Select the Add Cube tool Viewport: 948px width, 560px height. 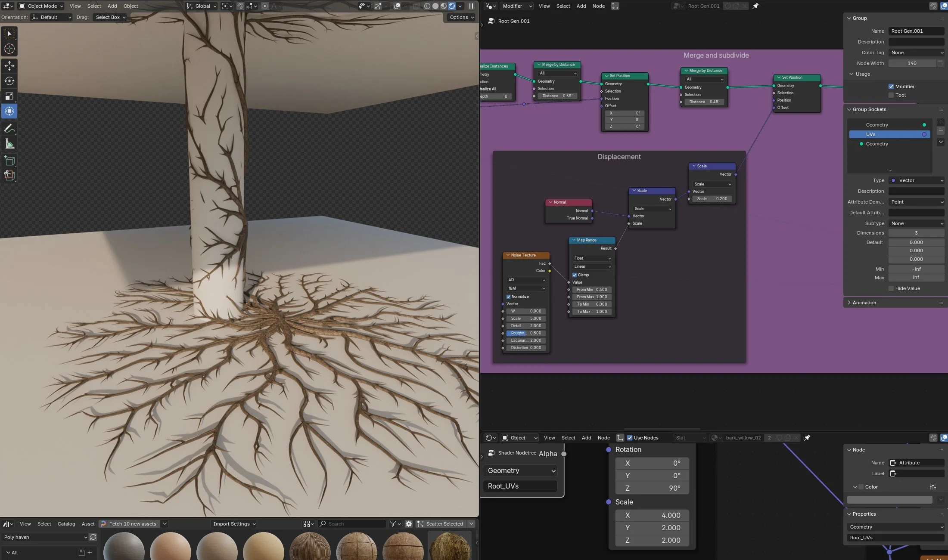tap(9, 160)
